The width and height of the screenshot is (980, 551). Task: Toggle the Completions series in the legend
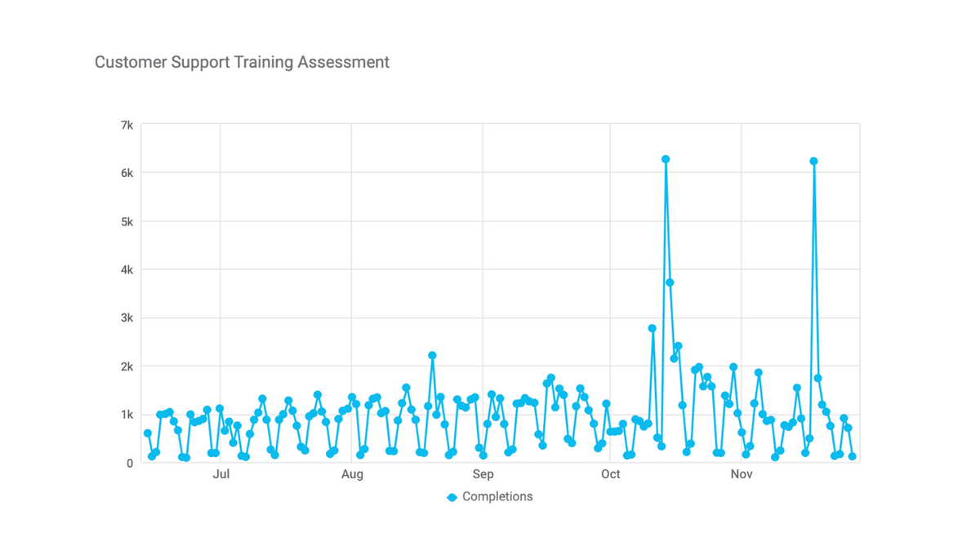point(490,496)
